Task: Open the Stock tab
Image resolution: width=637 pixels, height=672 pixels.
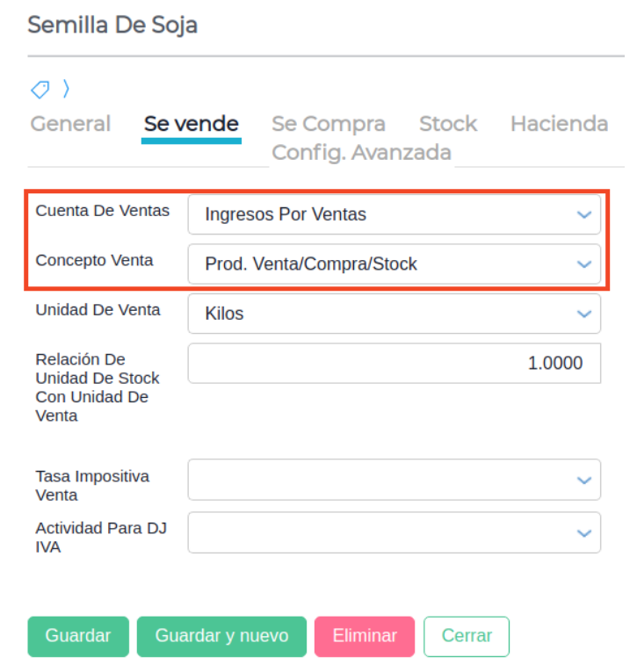Action: pyautogui.click(x=448, y=124)
